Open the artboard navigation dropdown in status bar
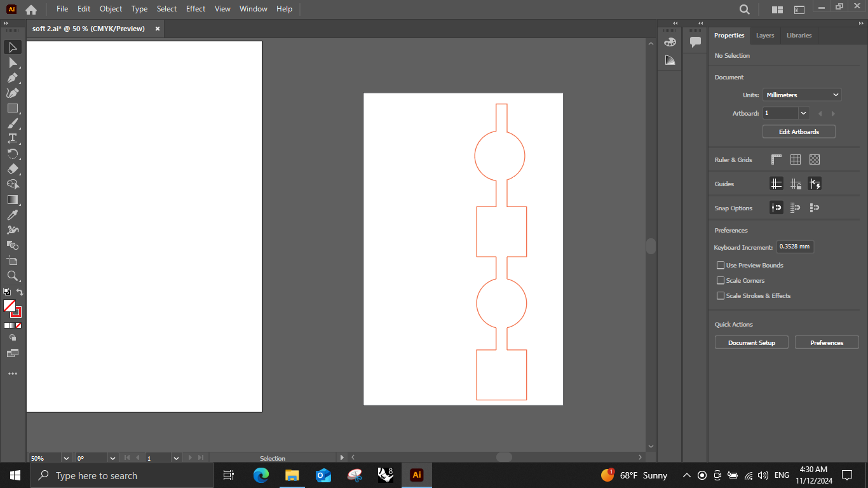 coord(176,457)
